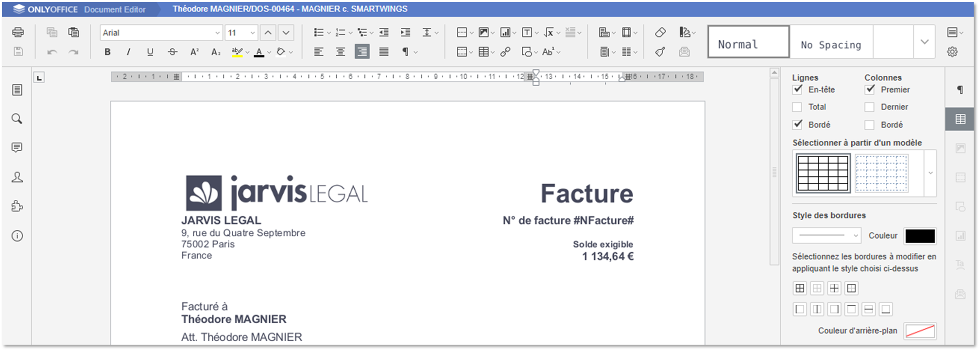Decrease paragraph indent

pos(384,33)
